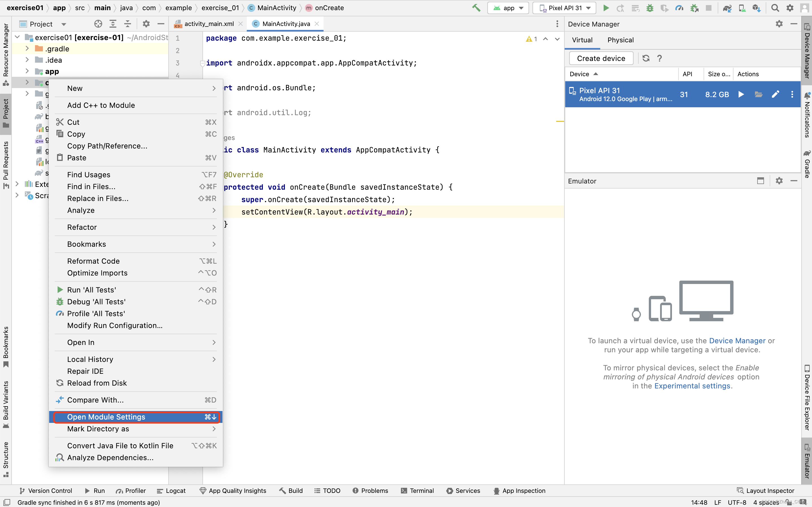Open Emulator panel settings gear
Screen dimensions: 812x507
pyautogui.click(x=779, y=181)
